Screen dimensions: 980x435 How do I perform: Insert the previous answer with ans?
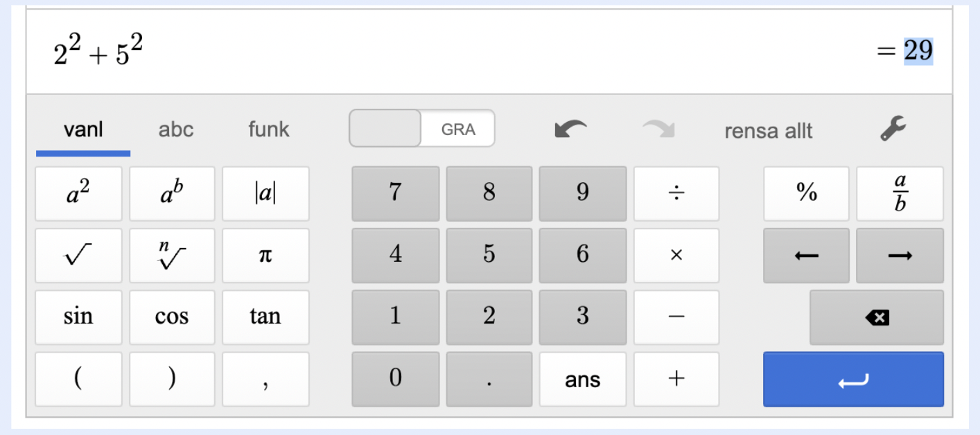(x=582, y=380)
